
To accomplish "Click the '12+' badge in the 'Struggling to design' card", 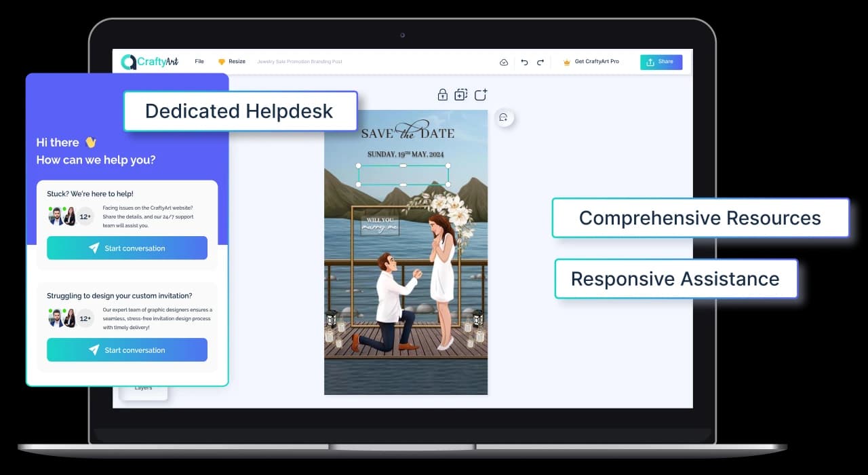I will pyautogui.click(x=85, y=318).
